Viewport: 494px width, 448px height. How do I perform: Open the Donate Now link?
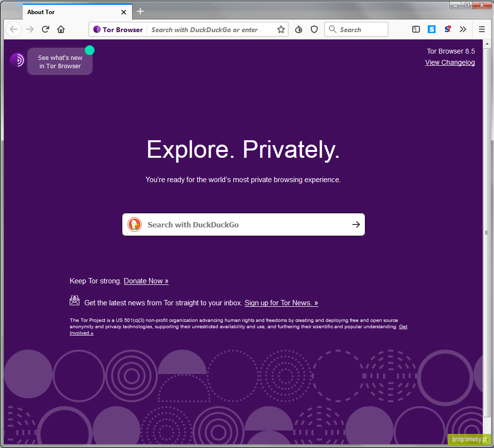pyautogui.click(x=146, y=281)
